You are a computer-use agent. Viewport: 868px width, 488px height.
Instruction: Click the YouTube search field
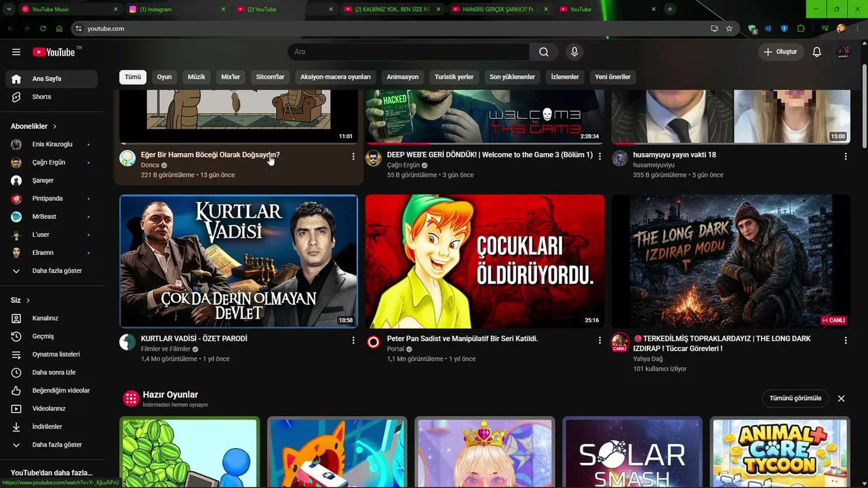click(409, 52)
